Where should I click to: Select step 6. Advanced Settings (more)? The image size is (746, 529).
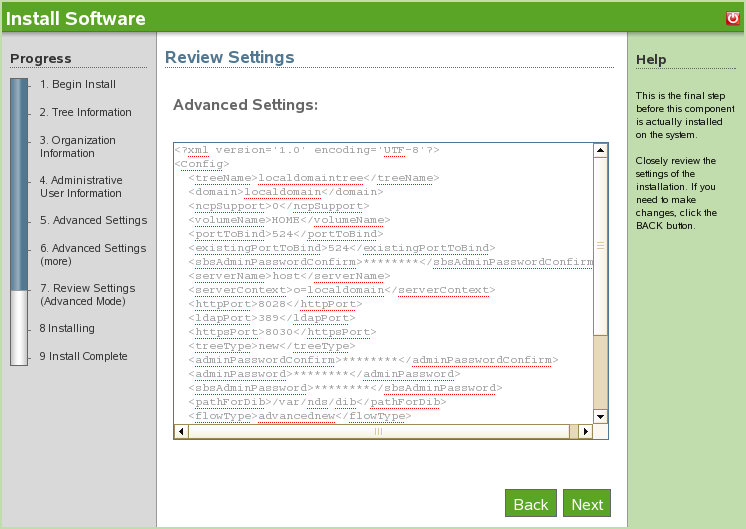point(93,255)
